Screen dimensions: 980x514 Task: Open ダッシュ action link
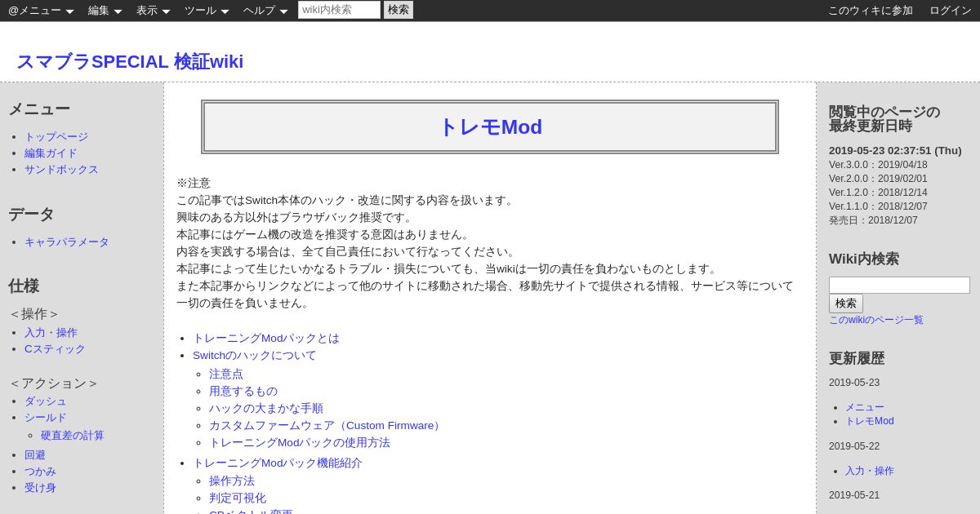(x=46, y=401)
